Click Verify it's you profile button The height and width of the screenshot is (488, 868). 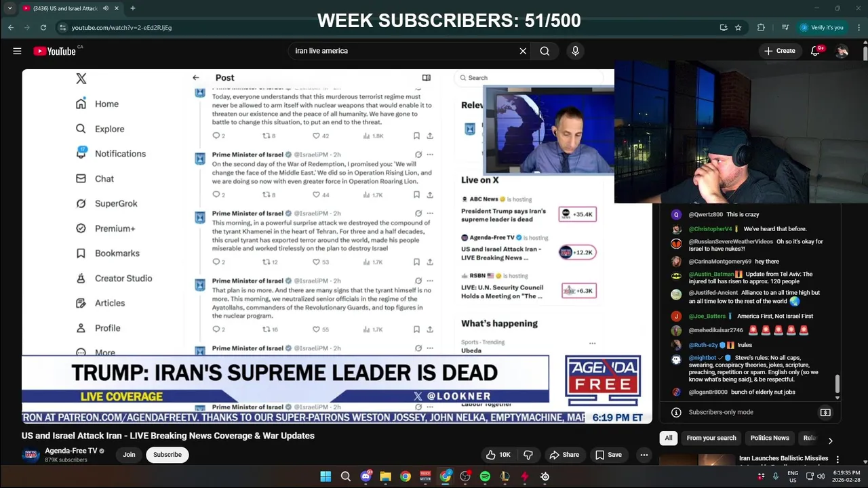823,28
